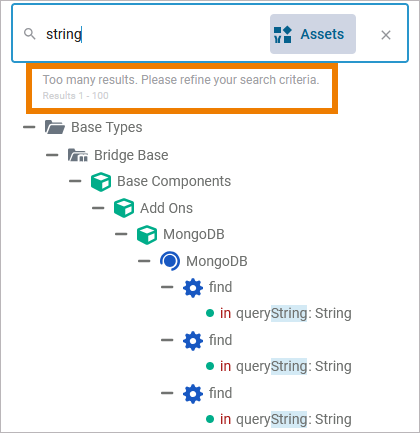Select the second find operation

(x=220, y=340)
